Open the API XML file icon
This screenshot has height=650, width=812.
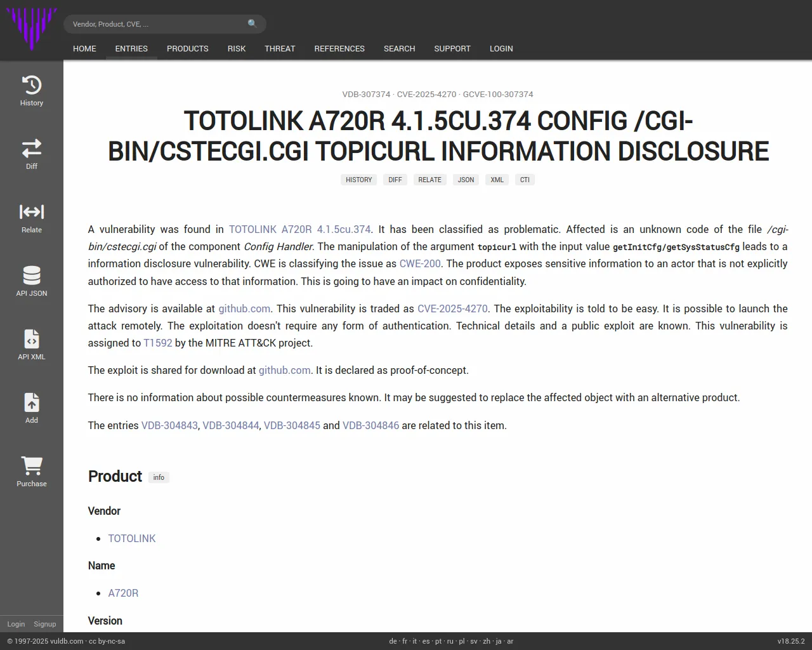point(32,345)
